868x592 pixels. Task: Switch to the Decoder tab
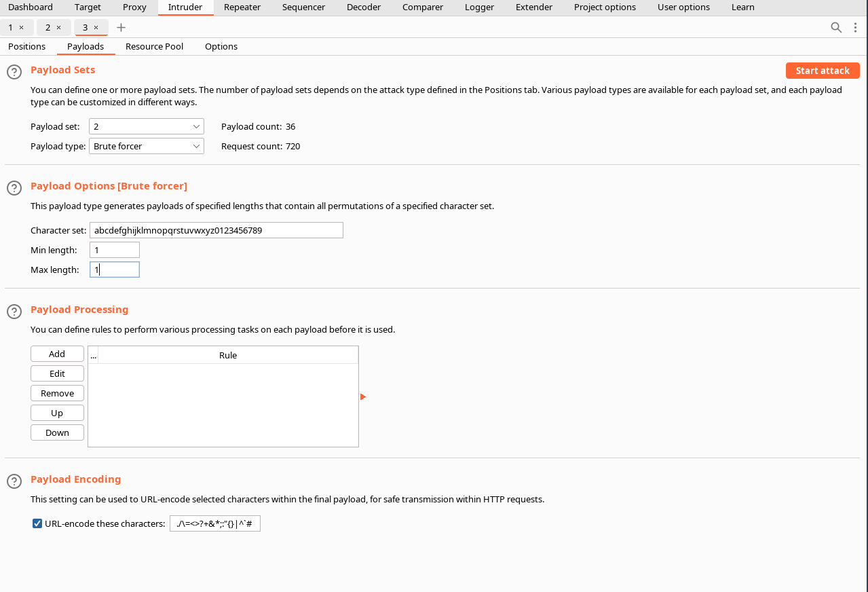pos(364,7)
